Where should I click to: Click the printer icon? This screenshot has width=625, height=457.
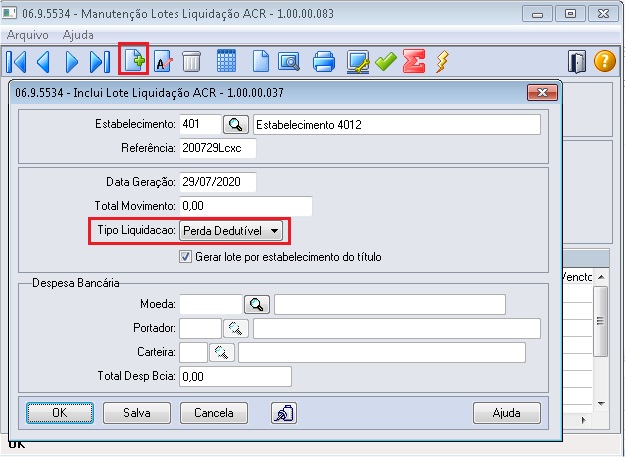[324, 61]
